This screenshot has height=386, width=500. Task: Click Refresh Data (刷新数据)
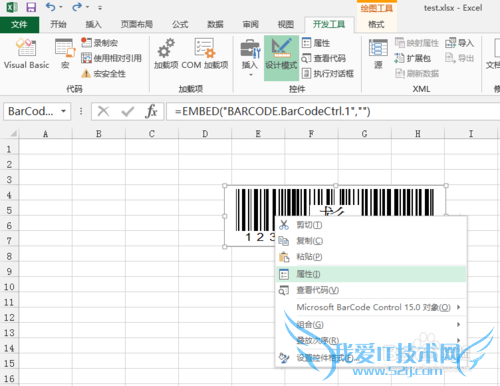(x=417, y=73)
